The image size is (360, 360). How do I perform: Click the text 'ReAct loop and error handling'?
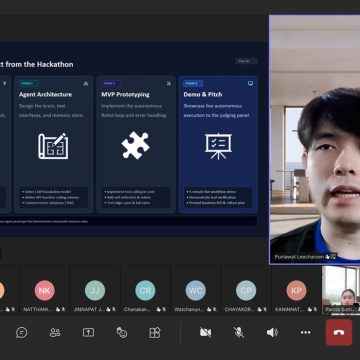click(x=134, y=115)
